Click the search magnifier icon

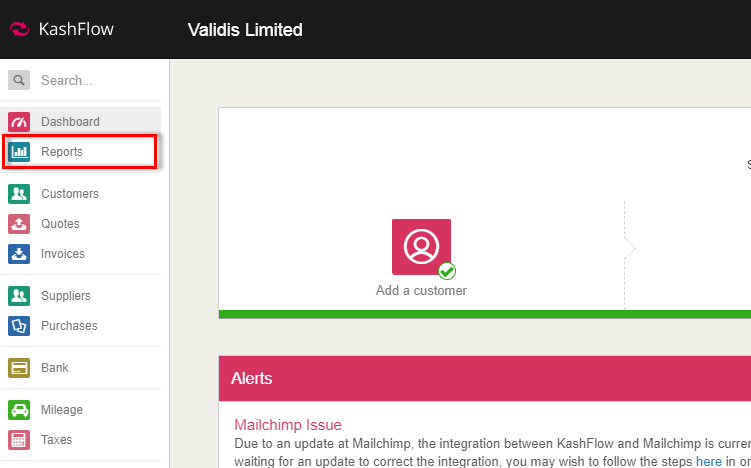coord(19,80)
